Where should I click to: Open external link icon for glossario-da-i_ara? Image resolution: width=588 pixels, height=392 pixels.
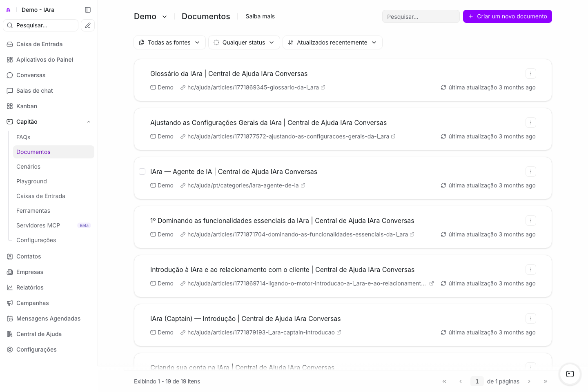[x=323, y=87]
